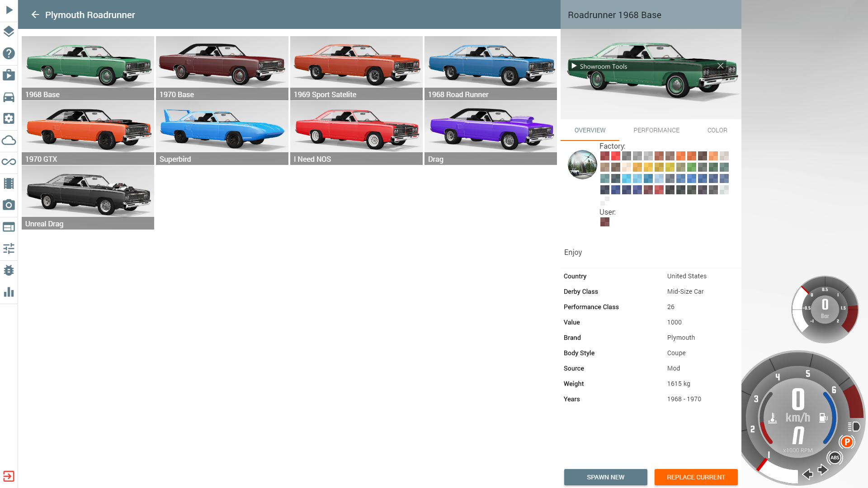Click the Body Style value Coupe

click(x=676, y=353)
